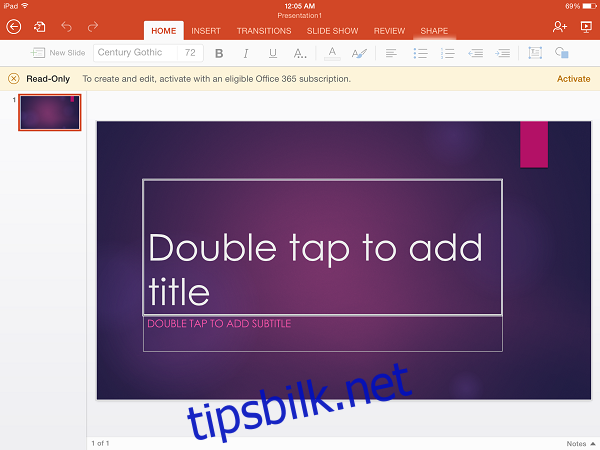600x450 pixels.
Task: Open the SHAPE tab
Action: point(434,31)
